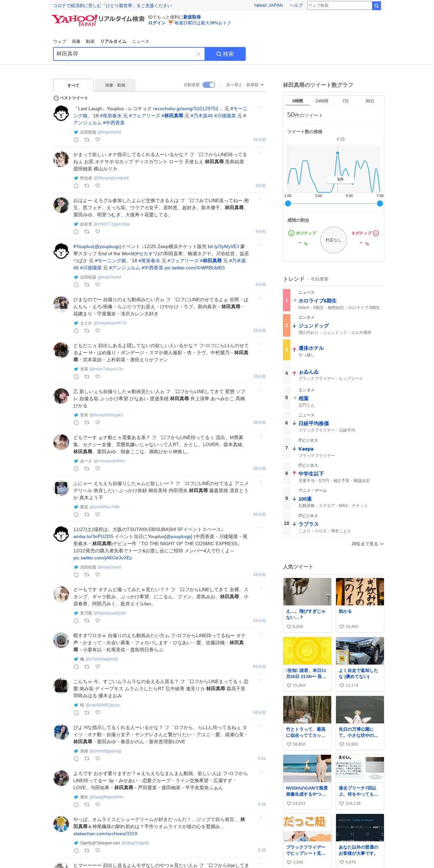434x868 pixels.
Task: Click the top ウェブ検索 input field
Action: click(339, 5)
